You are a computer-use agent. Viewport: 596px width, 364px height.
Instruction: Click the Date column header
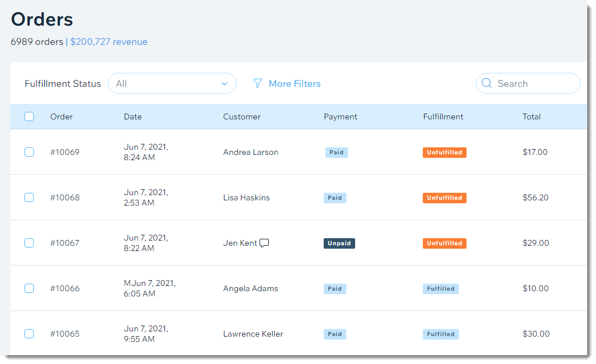(x=132, y=116)
